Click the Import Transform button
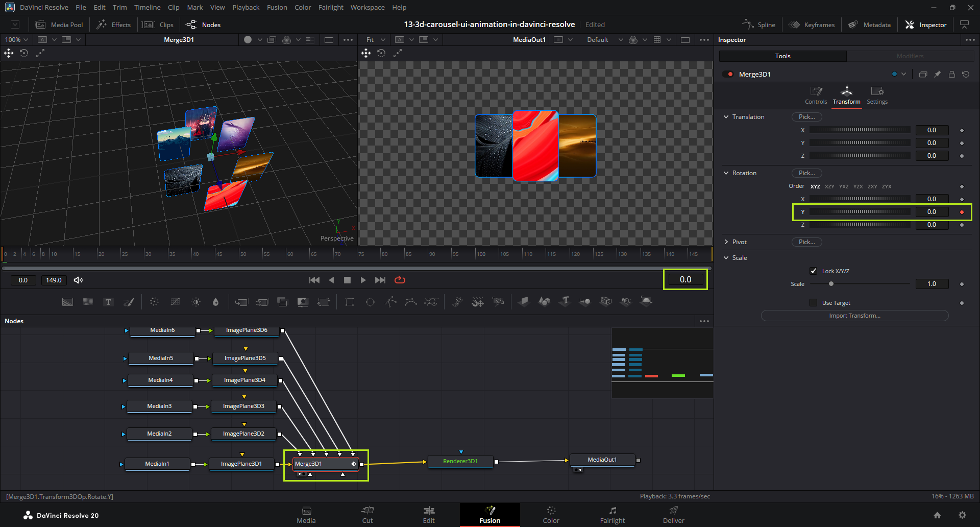The image size is (980, 527). 854,316
